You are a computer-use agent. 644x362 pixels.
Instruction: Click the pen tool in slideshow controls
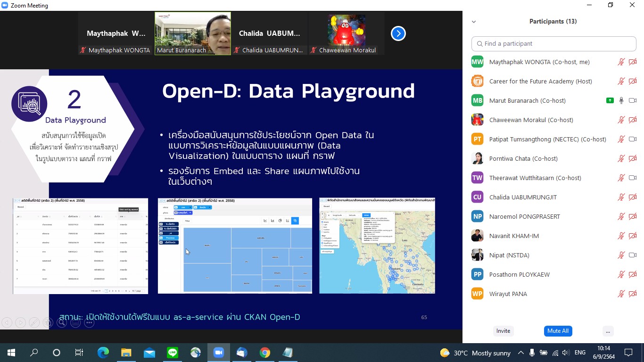coord(34,323)
